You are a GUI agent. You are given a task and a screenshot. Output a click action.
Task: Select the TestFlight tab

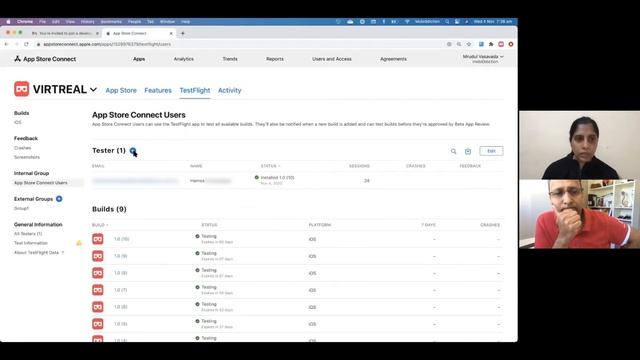[195, 90]
